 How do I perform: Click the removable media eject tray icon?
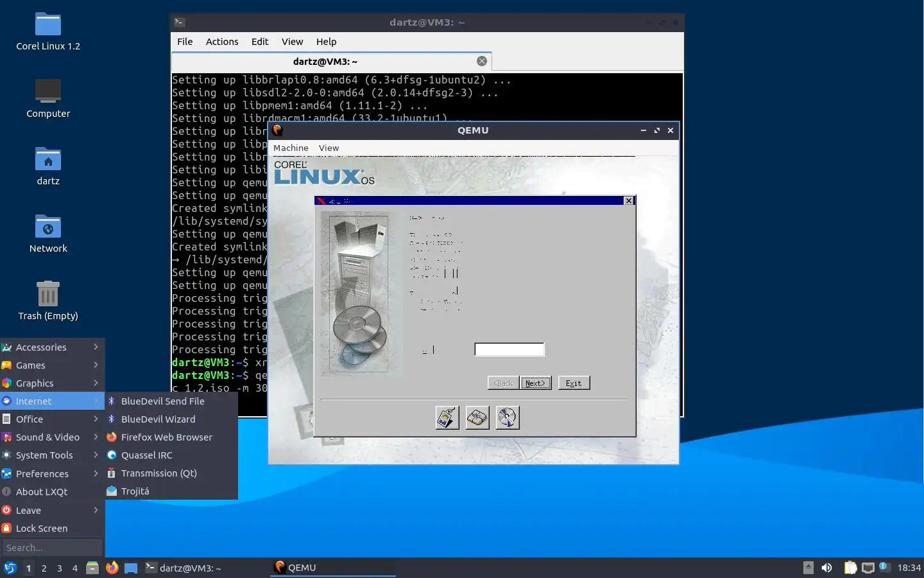click(809, 568)
